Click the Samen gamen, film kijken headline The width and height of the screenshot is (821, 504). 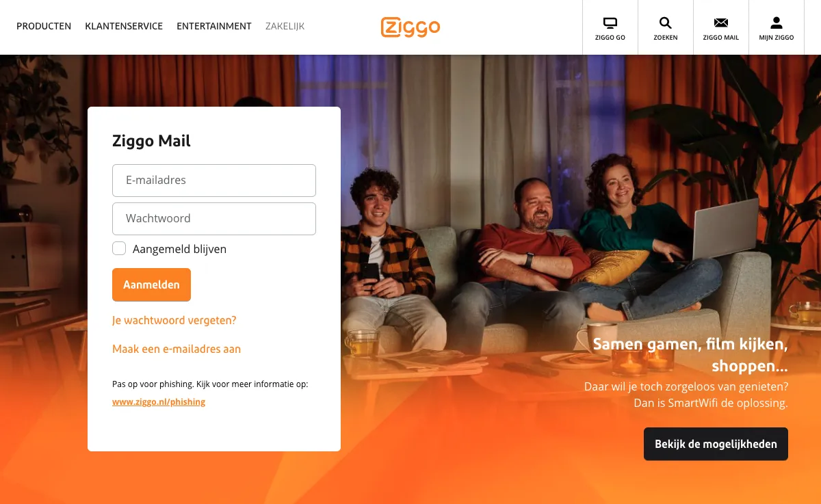(x=690, y=355)
